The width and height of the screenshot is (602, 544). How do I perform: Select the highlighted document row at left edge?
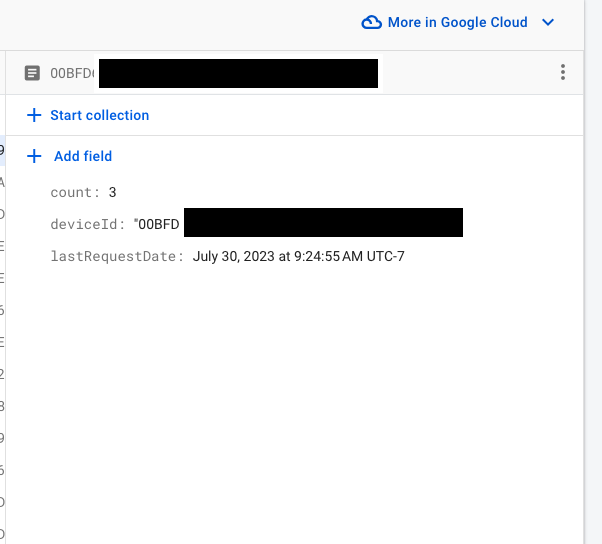pos(2,150)
